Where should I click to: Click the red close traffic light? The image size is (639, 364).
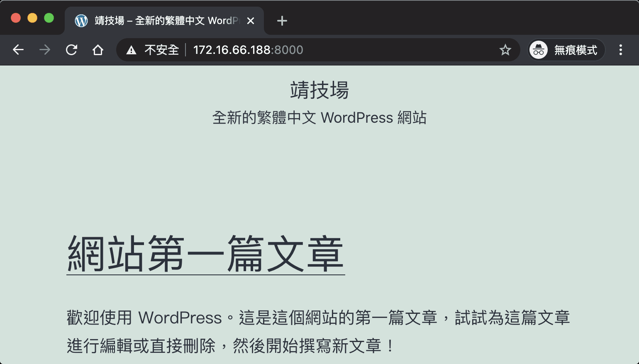pos(16,18)
